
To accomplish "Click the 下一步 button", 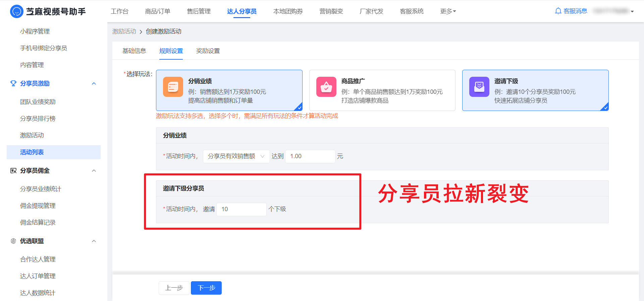I will 206,288.
